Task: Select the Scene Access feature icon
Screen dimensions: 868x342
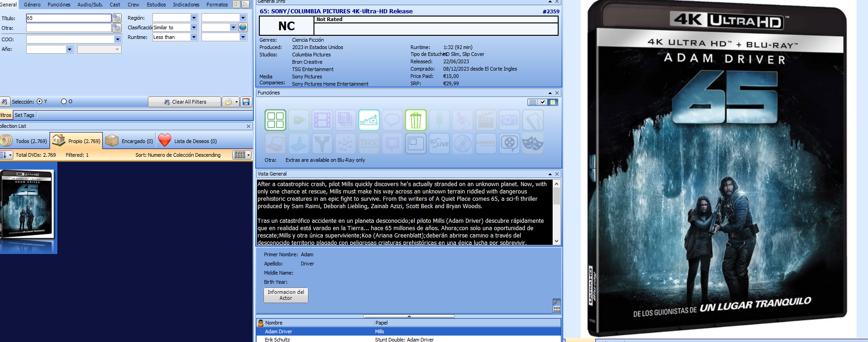Action: pos(275,120)
